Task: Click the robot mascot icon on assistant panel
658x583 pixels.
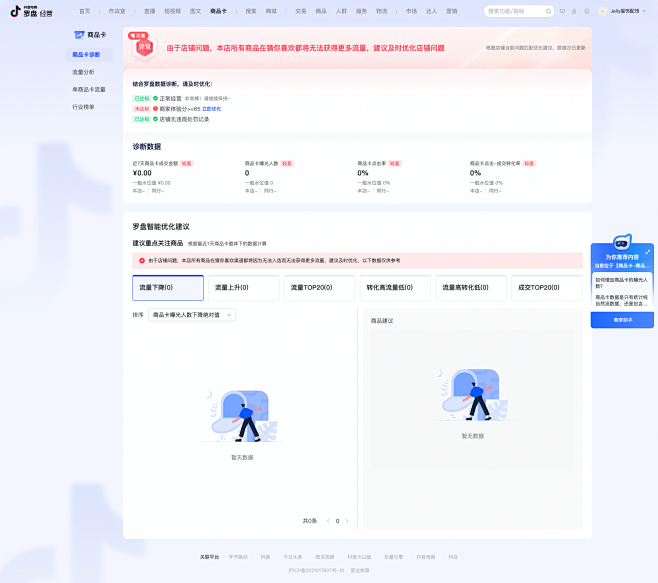Action: 620,245
